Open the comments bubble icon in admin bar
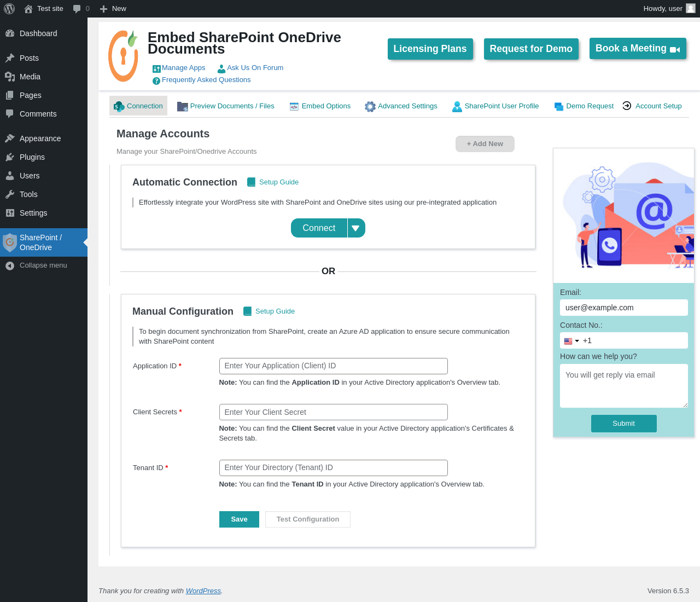This screenshot has width=700, height=602. (77, 9)
